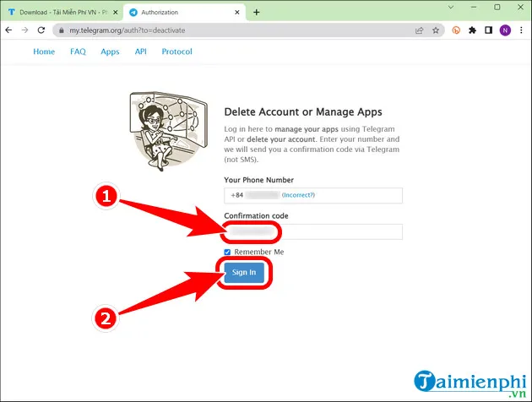Toggle the browser side panel icon
This screenshot has width=532, height=402.
(x=489, y=30)
